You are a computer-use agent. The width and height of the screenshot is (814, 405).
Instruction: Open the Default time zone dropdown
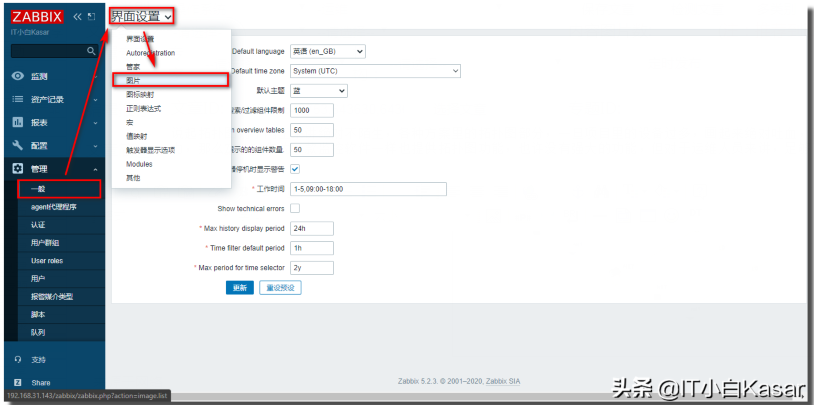pos(375,71)
